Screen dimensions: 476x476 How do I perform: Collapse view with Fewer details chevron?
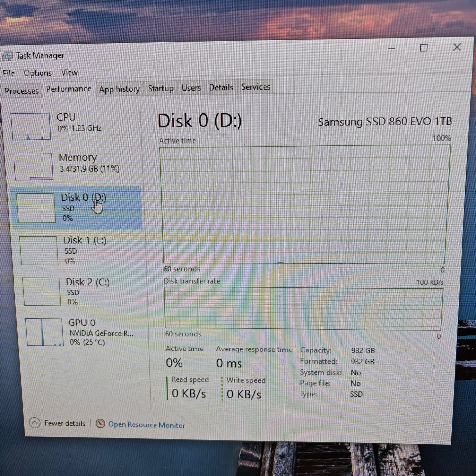[35, 423]
